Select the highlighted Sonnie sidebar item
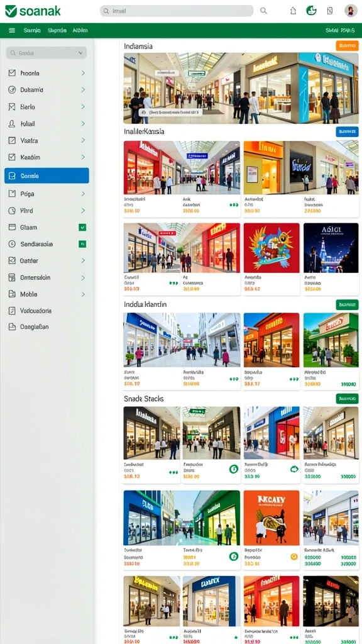Viewport: 362px width, 644px height. pos(47,175)
